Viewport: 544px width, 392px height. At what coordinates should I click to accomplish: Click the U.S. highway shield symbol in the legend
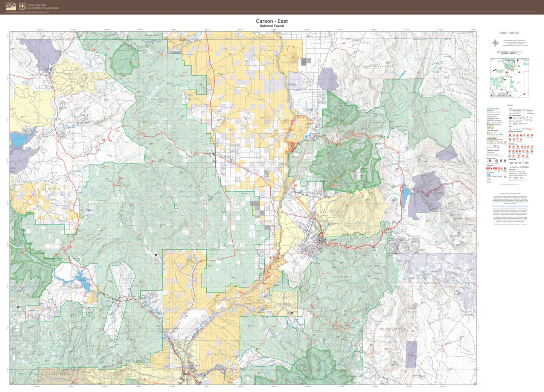(x=514, y=117)
